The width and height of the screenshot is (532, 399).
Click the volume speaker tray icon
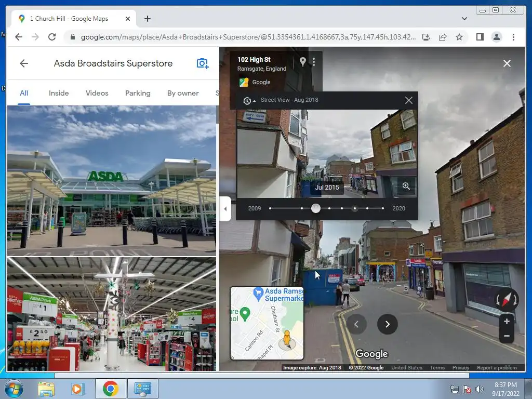480,389
